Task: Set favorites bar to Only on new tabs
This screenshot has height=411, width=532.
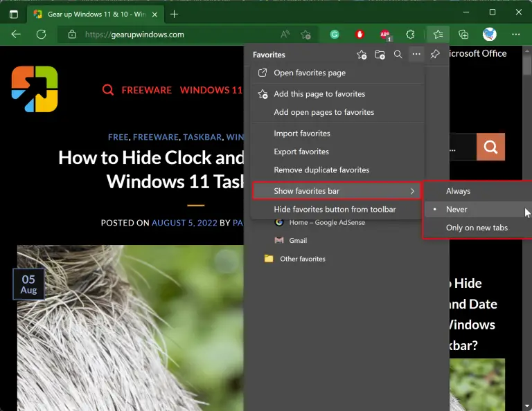Action: point(478,228)
